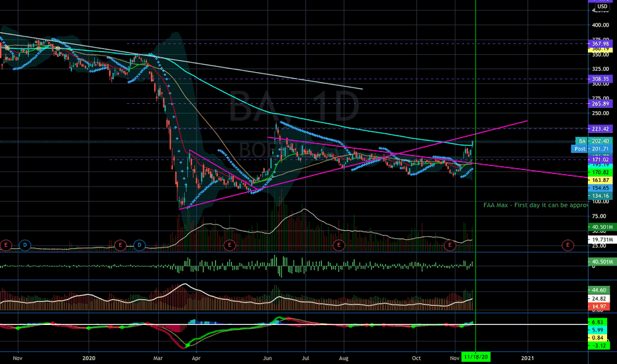This screenshot has width=617, height=364.
Task: Open the dividend marker near Nov 2019
Action: coord(24,245)
